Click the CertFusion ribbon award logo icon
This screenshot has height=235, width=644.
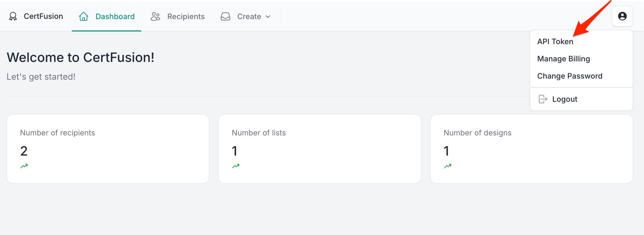[13, 16]
